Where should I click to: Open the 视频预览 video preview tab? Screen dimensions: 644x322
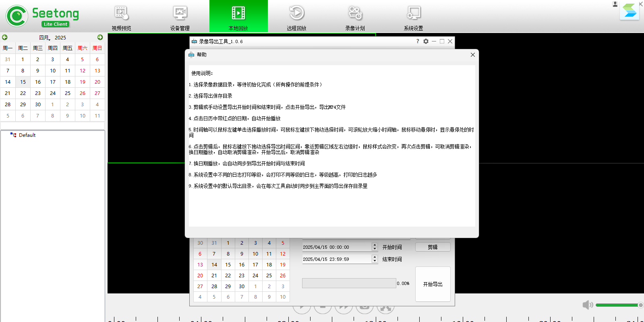121,18
